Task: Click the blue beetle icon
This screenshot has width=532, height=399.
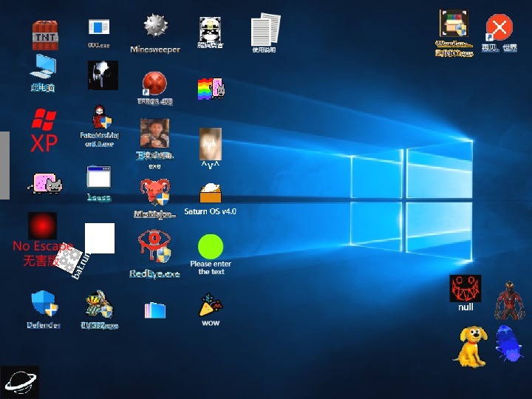Action: (x=508, y=343)
